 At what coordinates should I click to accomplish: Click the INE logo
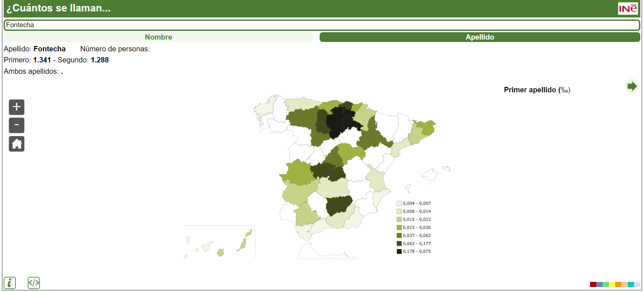click(628, 8)
